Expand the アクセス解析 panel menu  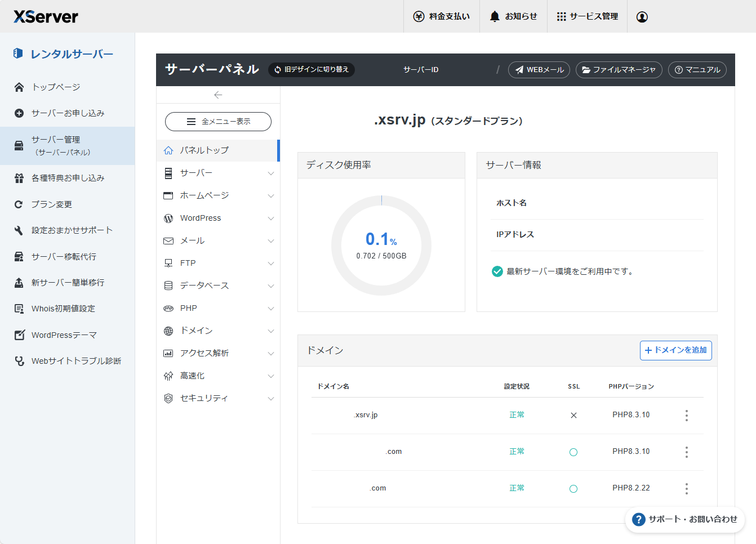pos(218,353)
